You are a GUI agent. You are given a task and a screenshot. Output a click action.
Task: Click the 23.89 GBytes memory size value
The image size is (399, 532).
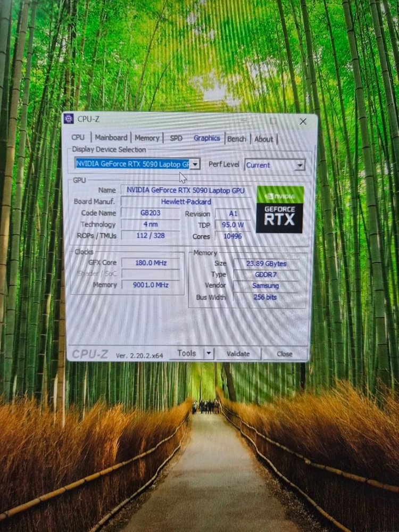coord(267,264)
